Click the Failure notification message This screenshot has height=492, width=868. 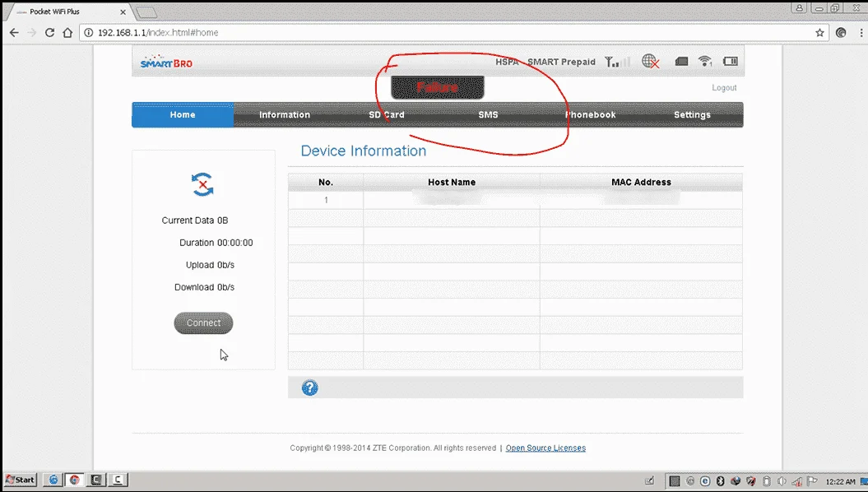click(438, 87)
